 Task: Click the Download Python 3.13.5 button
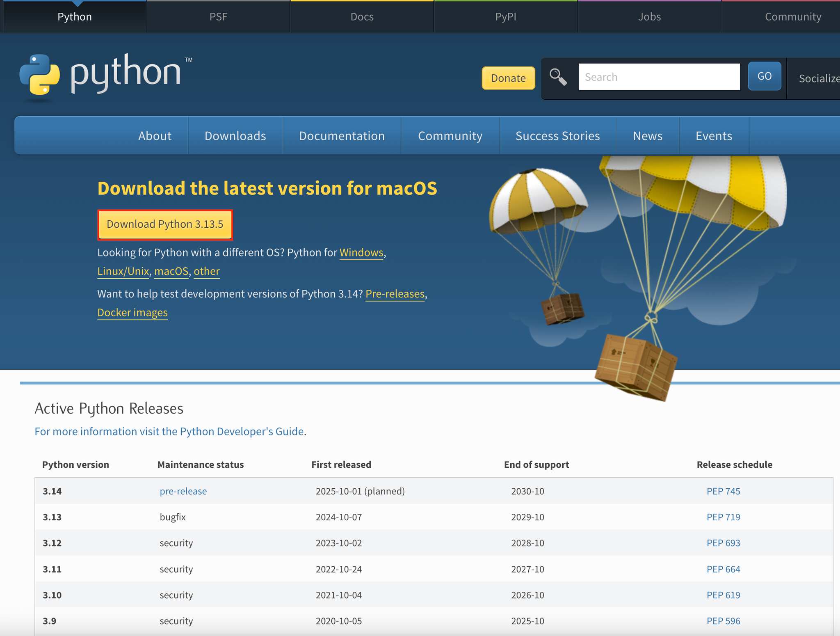[x=165, y=224]
